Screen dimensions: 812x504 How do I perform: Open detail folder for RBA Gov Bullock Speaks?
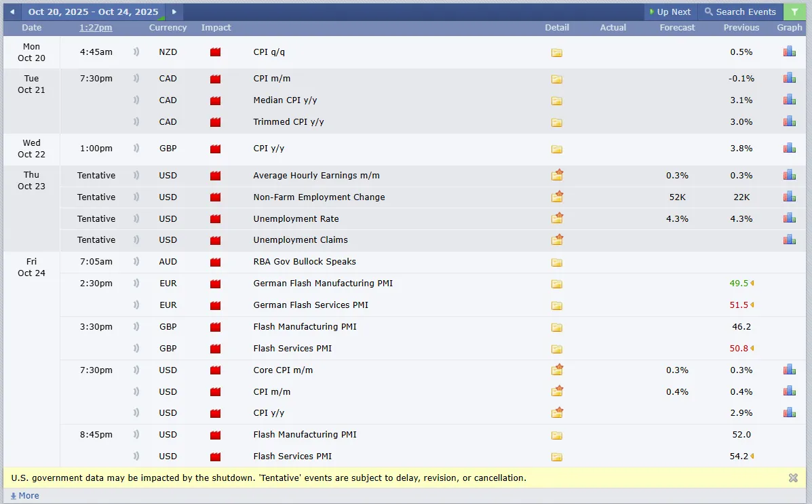point(557,262)
